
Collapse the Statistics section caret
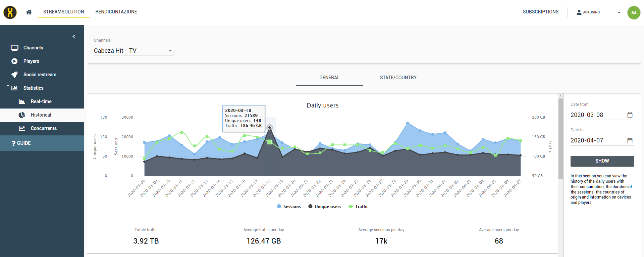point(8,86)
